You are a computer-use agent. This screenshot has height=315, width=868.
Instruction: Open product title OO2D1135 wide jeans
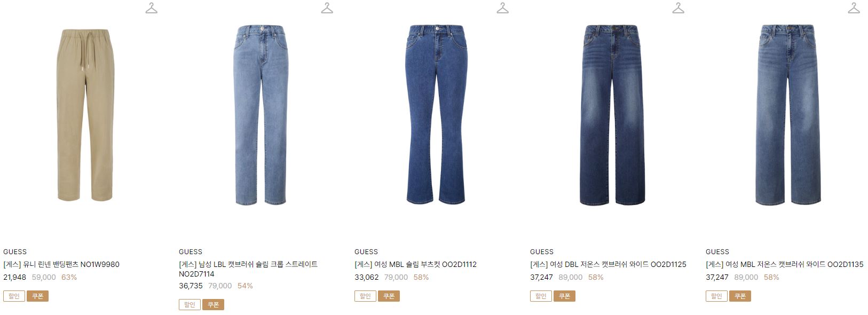[x=784, y=264]
